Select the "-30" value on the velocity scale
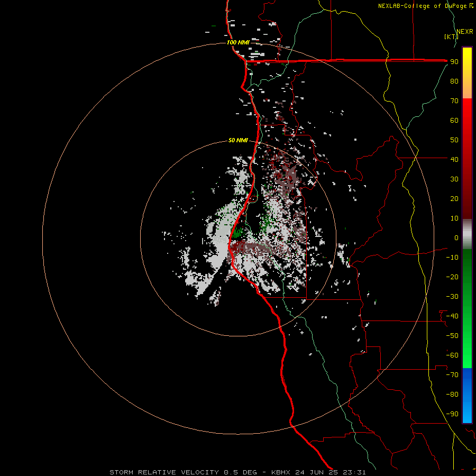Image resolution: width=476 pixels, height=476 pixels. click(x=452, y=297)
